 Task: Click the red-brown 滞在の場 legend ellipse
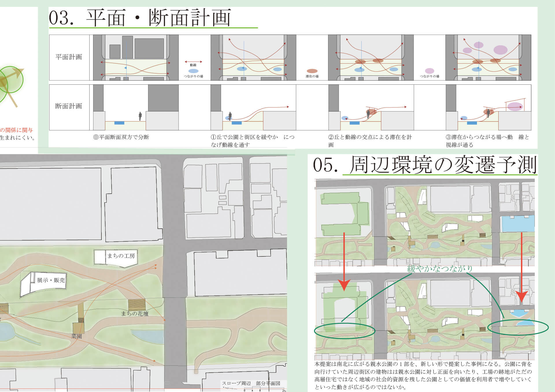[312, 71]
